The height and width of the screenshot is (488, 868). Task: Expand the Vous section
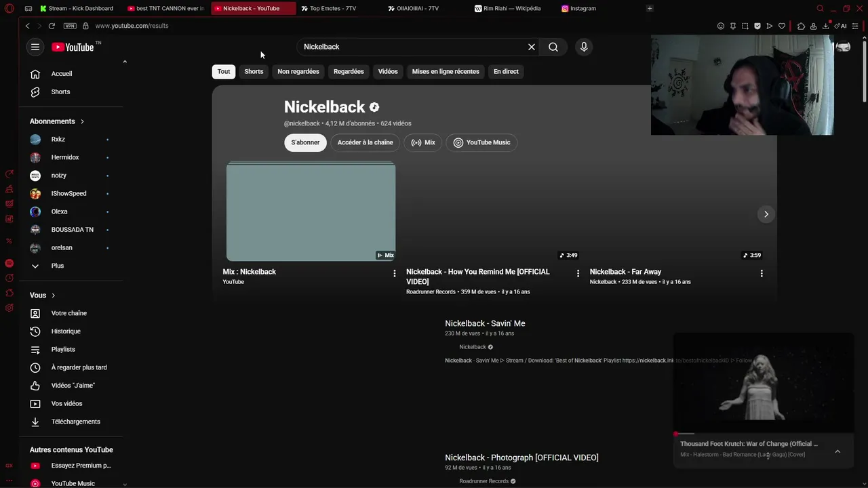pos(43,296)
